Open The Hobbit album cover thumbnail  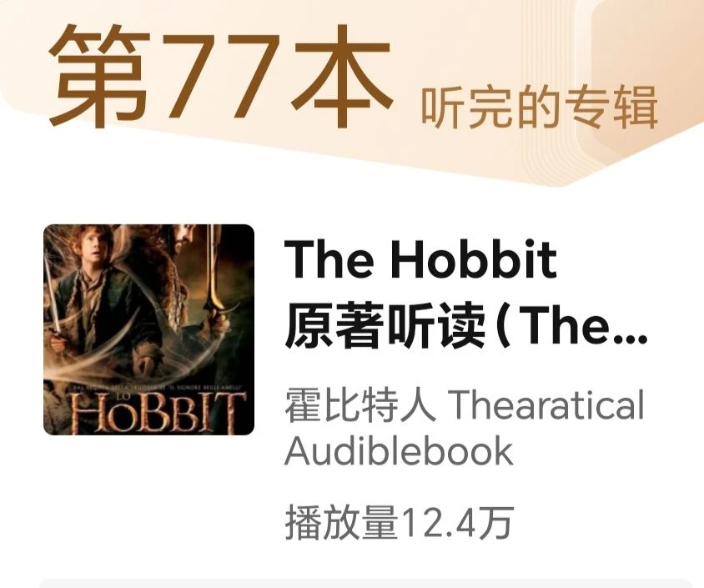(148, 329)
